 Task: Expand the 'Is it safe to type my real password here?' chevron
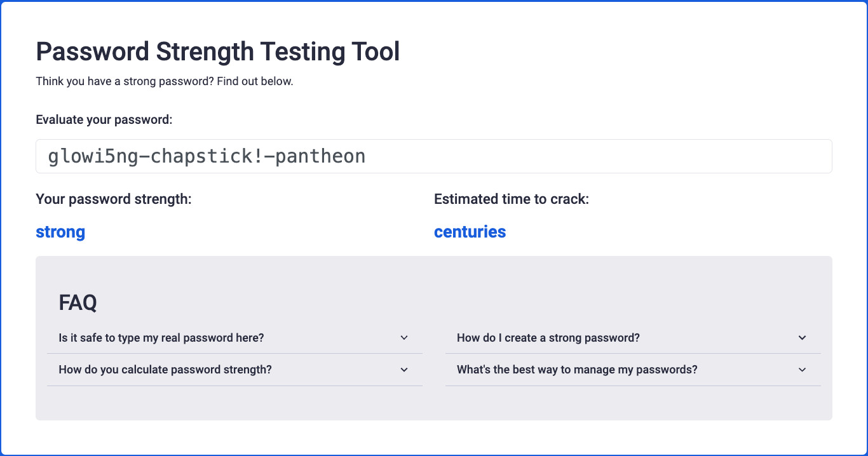pyautogui.click(x=404, y=337)
